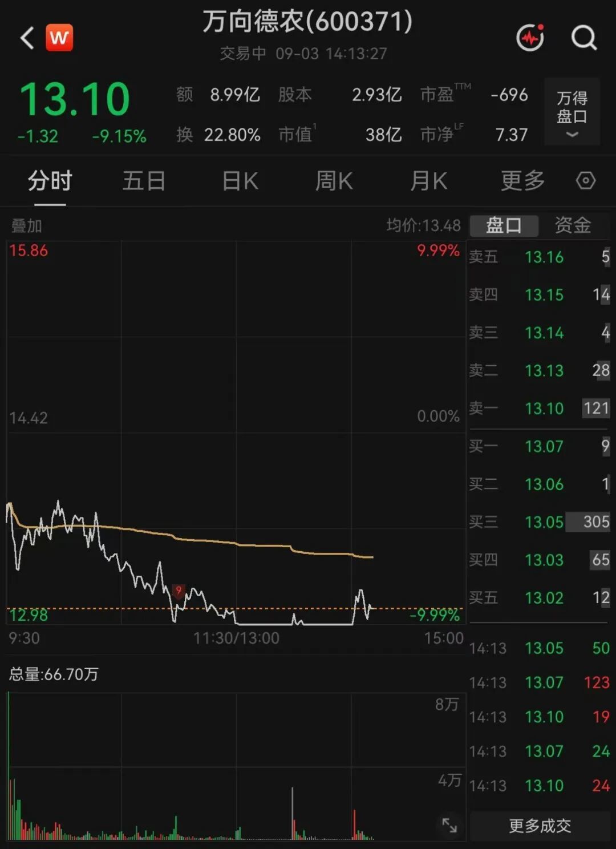Open chart settings hexagon icon

click(586, 181)
